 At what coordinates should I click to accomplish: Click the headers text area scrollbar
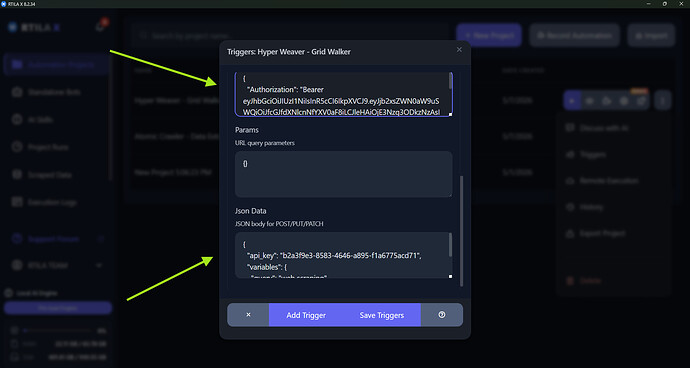[450, 81]
